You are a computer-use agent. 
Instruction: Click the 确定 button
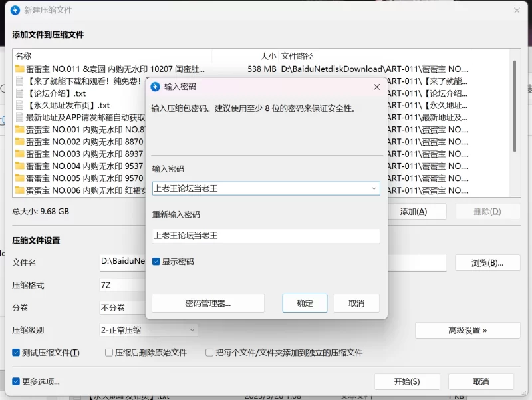(x=305, y=303)
